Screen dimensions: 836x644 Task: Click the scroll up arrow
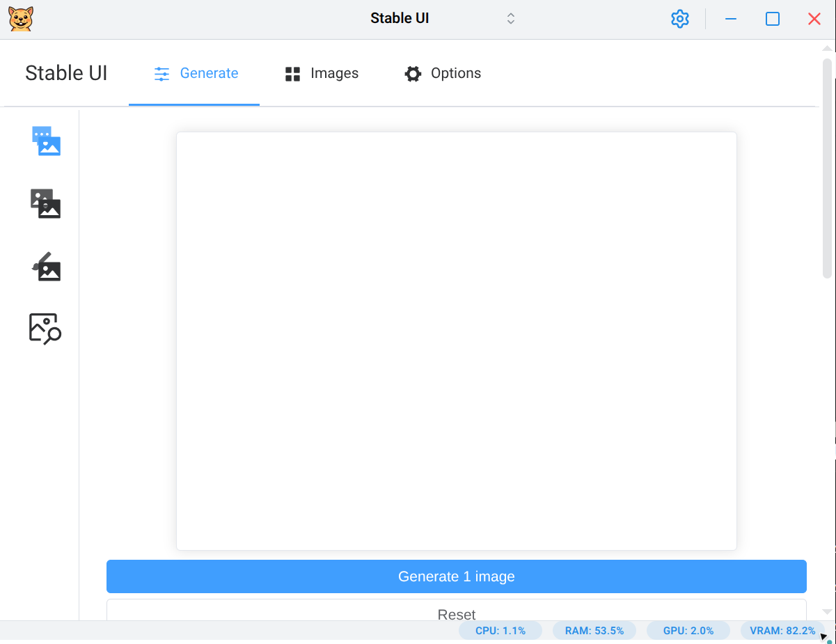coord(827,48)
